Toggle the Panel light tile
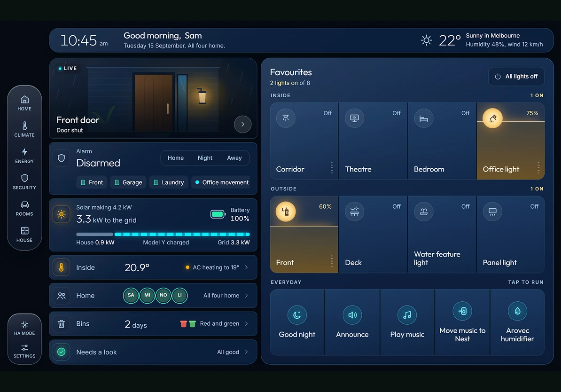The width and height of the screenshot is (561, 392). (x=511, y=235)
